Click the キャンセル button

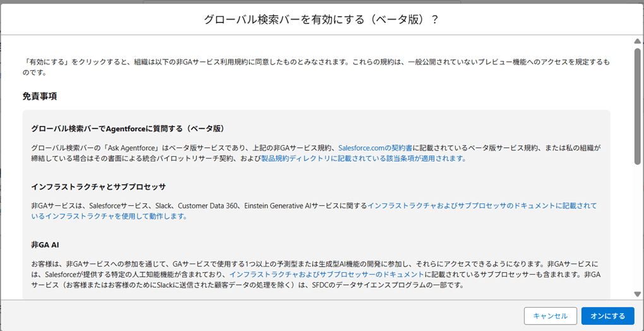click(x=551, y=316)
